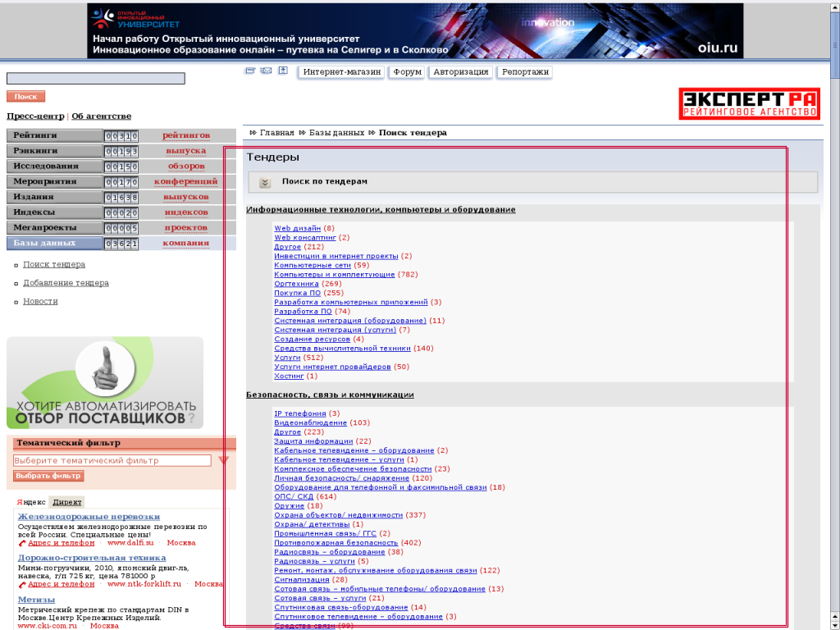Click the Выберите тематический фильтр field
The width and height of the screenshot is (840, 630).
coord(112,460)
